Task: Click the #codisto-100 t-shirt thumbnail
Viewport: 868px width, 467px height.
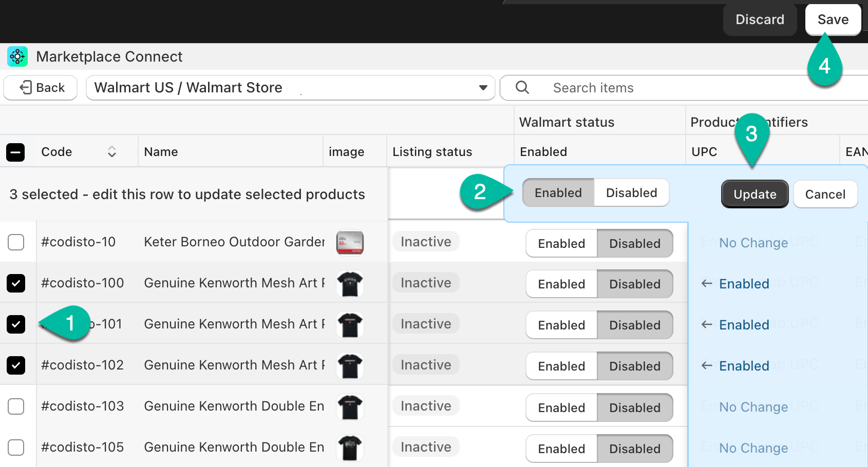Action: click(350, 283)
